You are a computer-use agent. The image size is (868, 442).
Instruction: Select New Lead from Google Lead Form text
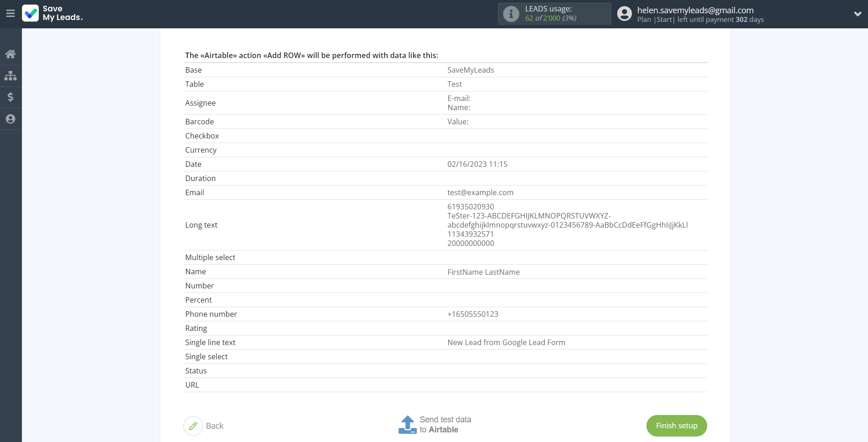506,342
